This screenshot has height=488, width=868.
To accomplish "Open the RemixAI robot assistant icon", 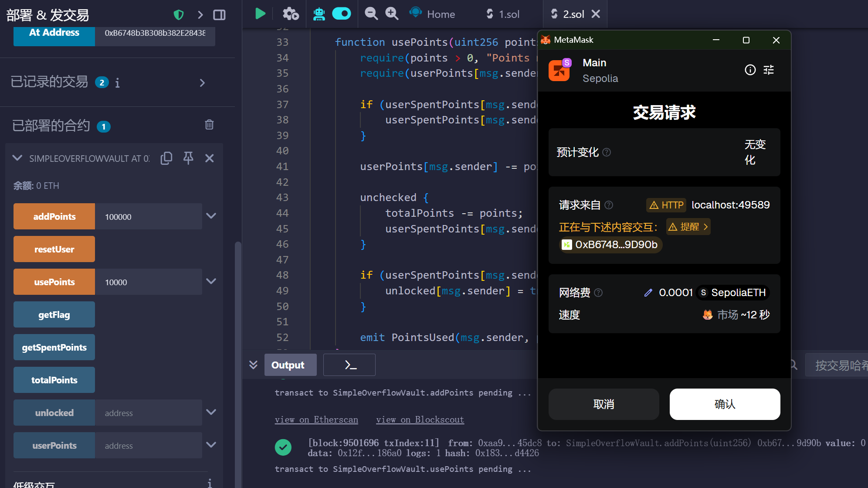I will point(319,14).
